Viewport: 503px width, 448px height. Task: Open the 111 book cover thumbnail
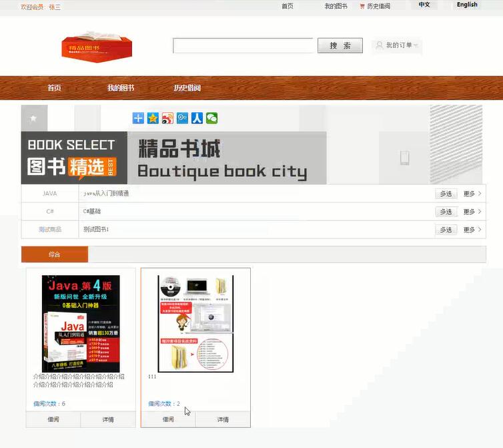[195, 324]
